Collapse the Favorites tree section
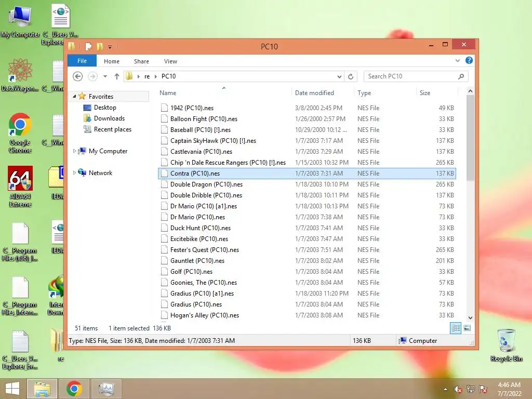The image size is (532, 399). pos(74,96)
